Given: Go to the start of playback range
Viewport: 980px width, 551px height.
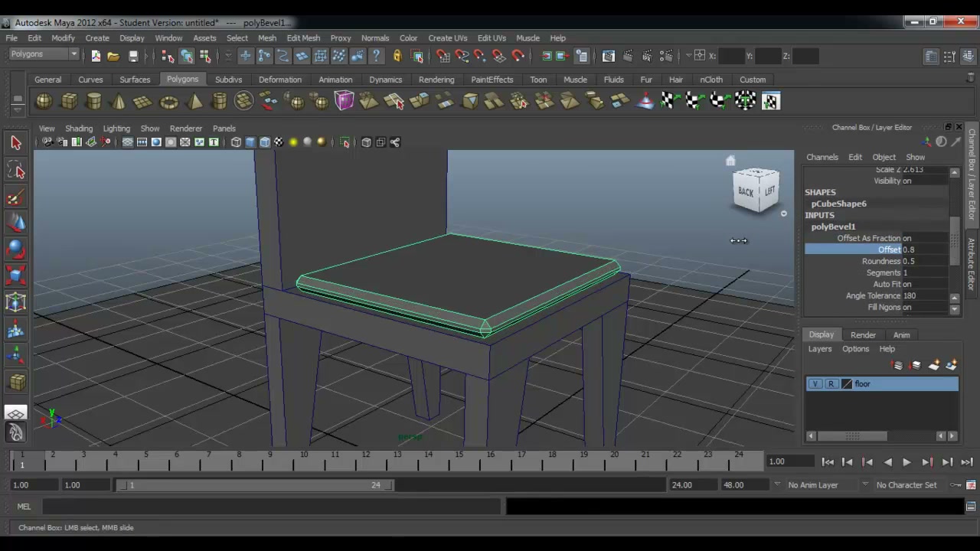Looking at the screenshot, I should tap(828, 462).
